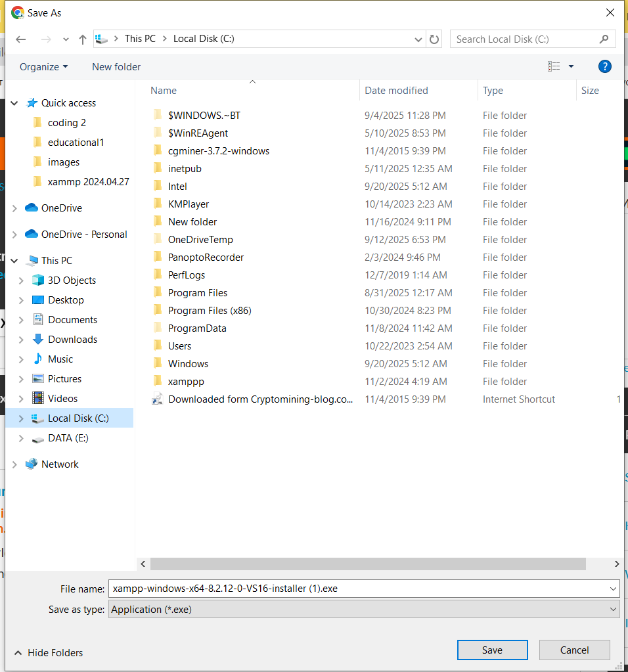
Task: Click the Save button
Action: pos(492,650)
